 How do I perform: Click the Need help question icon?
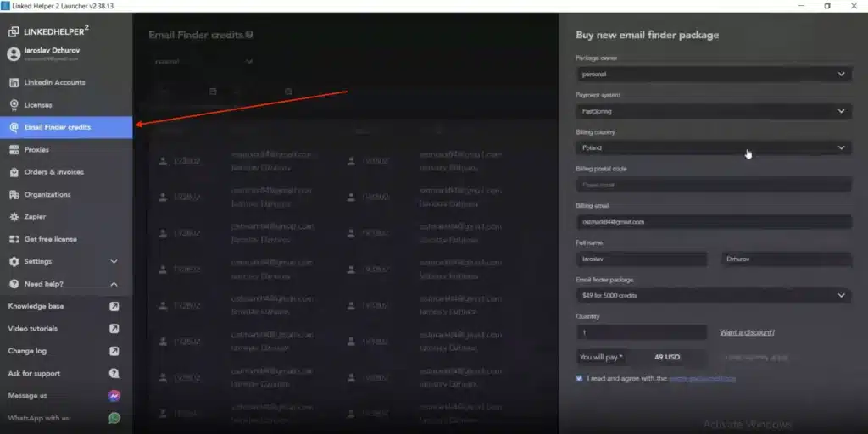coord(14,284)
